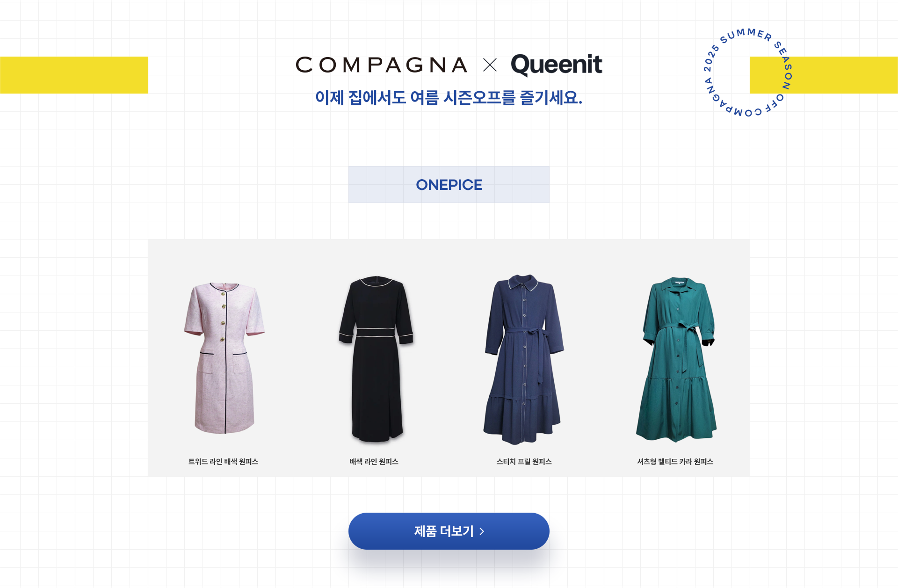
Task: Select the black contrast line dress image
Action: tap(377, 359)
